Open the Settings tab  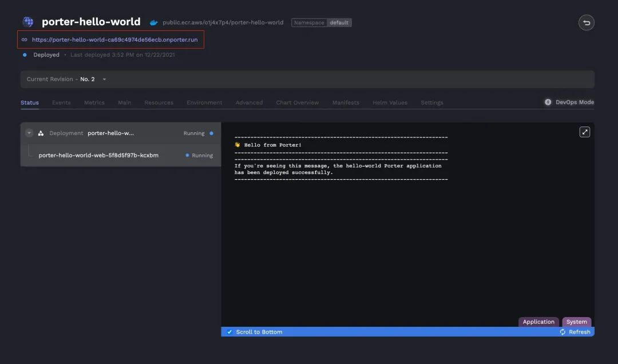coord(431,102)
